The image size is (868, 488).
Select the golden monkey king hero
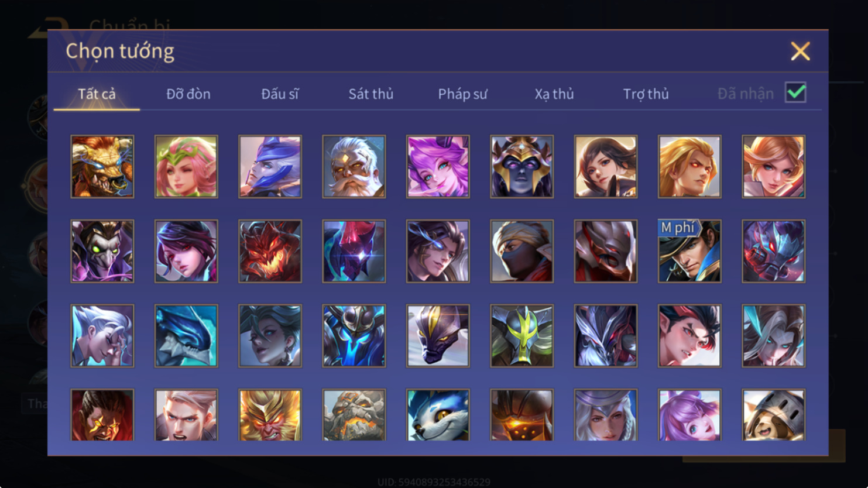coord(270,415)
